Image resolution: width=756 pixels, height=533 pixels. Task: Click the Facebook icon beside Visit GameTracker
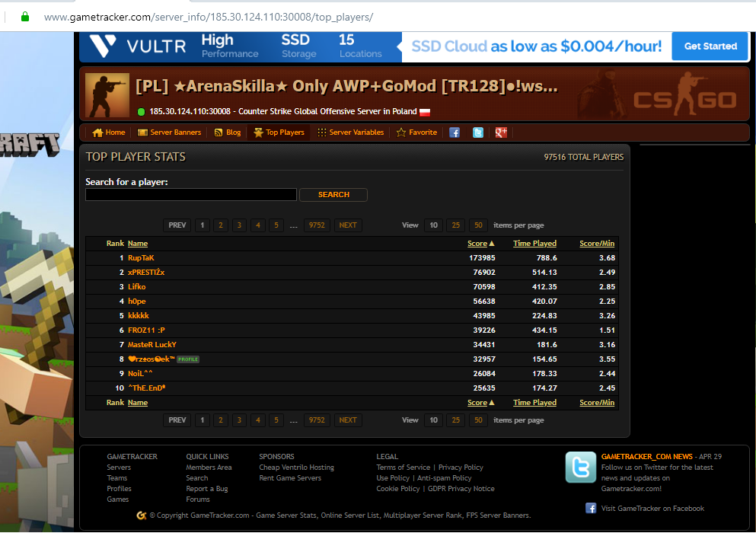pos(591,508)
